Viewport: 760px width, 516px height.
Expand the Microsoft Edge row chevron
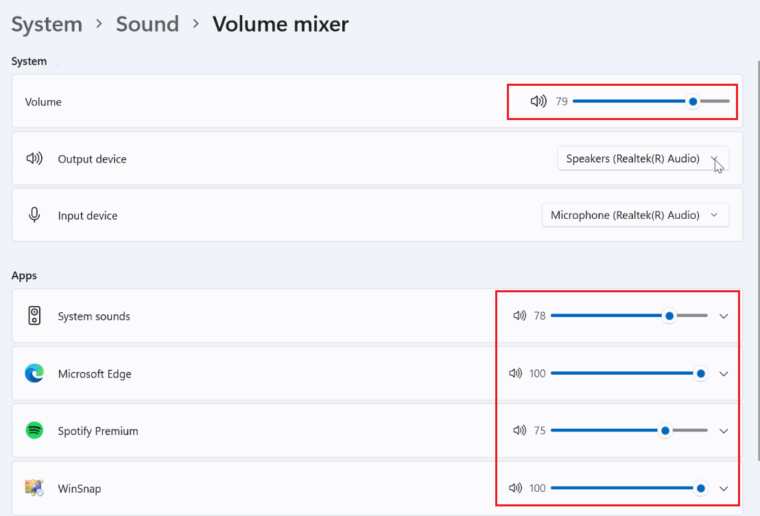724,374
